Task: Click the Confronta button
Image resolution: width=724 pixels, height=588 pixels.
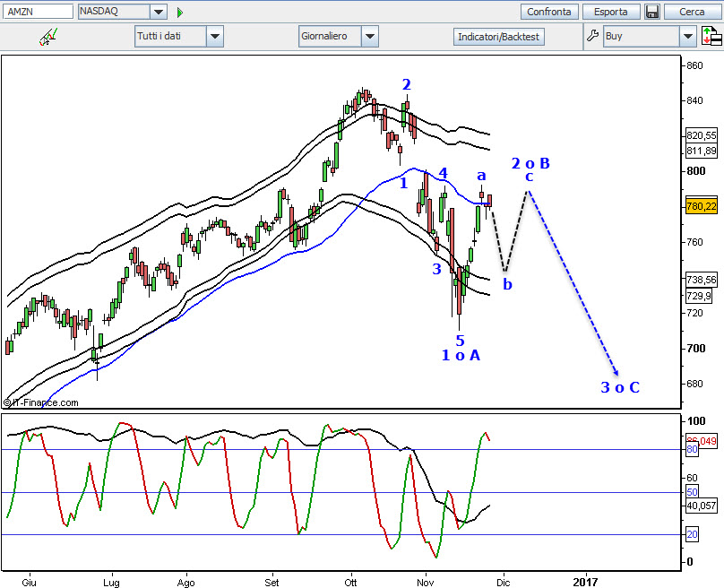Action: [x=549, y=12]
